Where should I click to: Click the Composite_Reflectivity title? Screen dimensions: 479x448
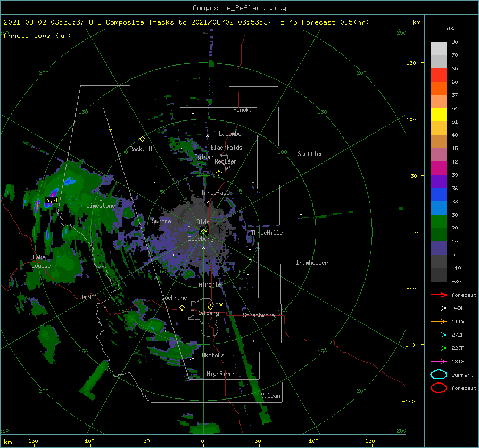tap(240, 8)
